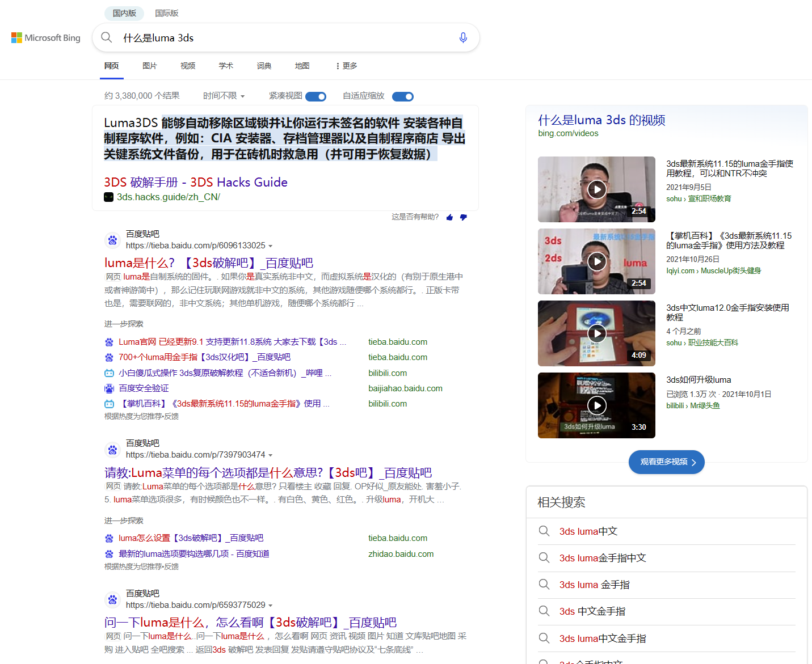The width and height of the screenshot is (812, 664).
Task: Play the 3ds中文luma12.0 video
Action: click(596, 333)
